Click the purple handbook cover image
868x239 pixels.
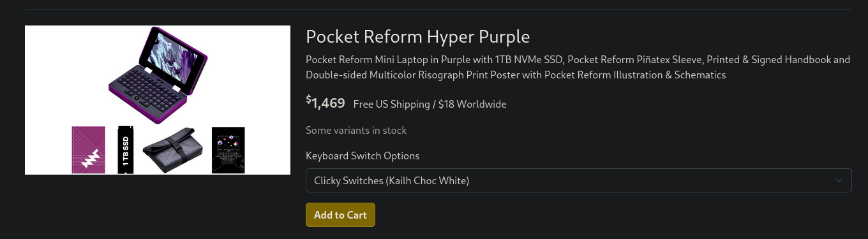88,150
